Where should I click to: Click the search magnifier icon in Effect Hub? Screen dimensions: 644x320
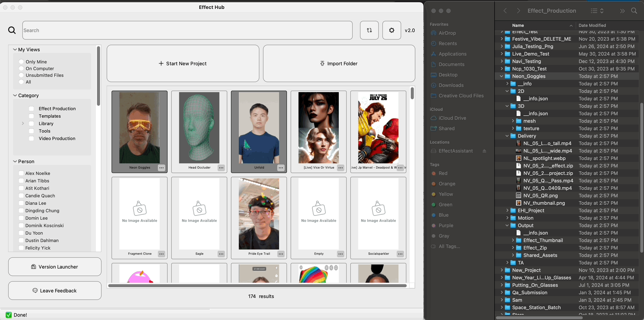[12, 30]
